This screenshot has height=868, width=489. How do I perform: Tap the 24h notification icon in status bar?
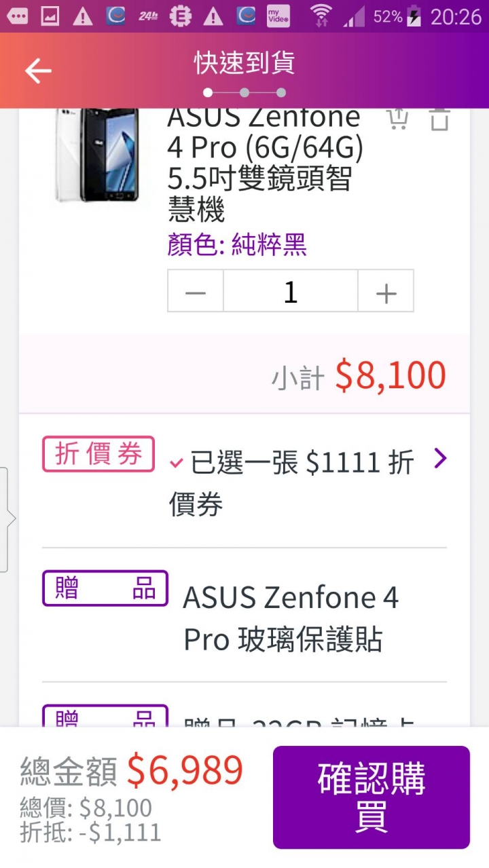(x=147, y=16)
